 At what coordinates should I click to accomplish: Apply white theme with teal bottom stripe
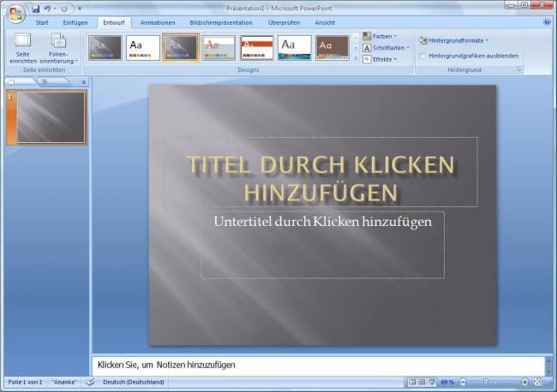coord(295,48)
